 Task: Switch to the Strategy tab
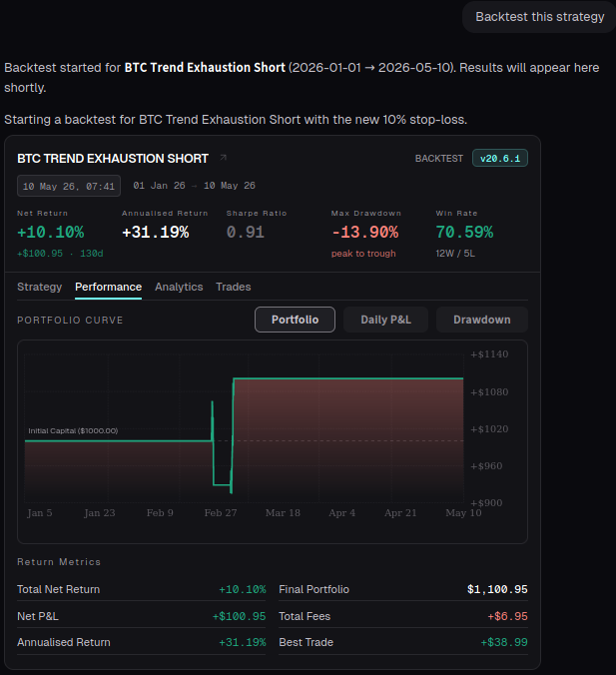pyautogui.click(x=40, y=287)
